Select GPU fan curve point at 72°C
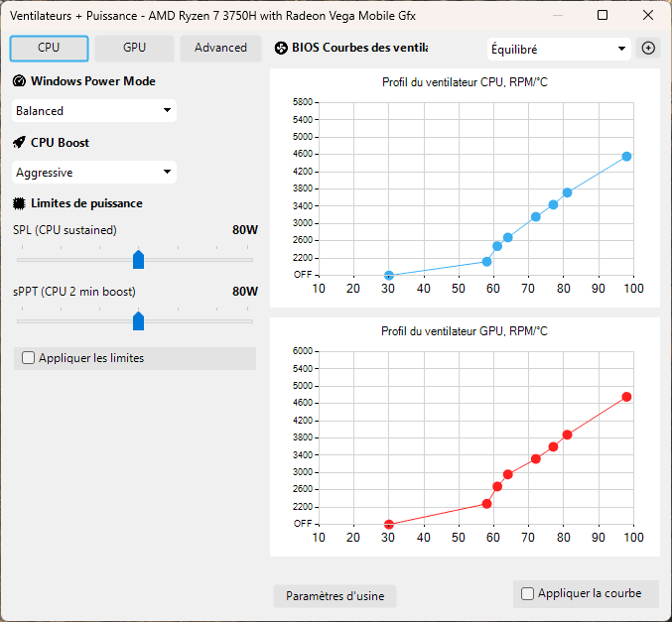This screenshot has height=622, width=672. (535, 458)
